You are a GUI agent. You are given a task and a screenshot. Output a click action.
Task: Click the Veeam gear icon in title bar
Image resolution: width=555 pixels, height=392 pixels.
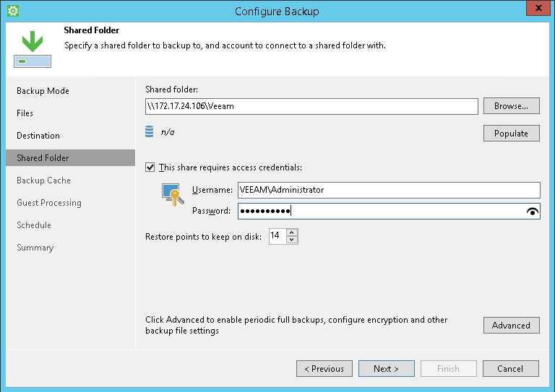click(x=12, y=11)
